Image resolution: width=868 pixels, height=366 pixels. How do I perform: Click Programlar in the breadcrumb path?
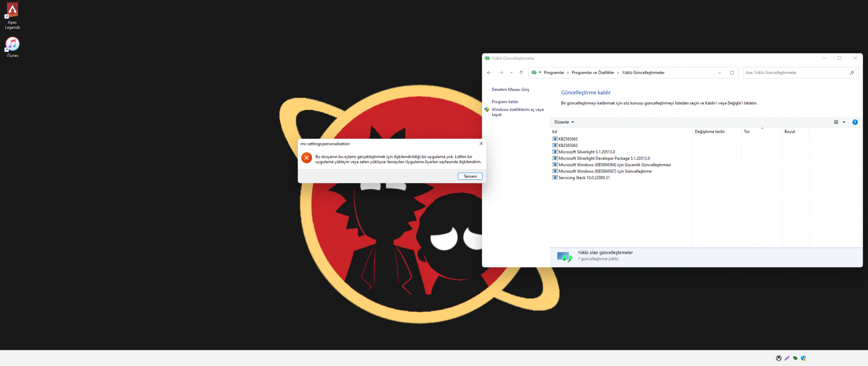point(554,73)
